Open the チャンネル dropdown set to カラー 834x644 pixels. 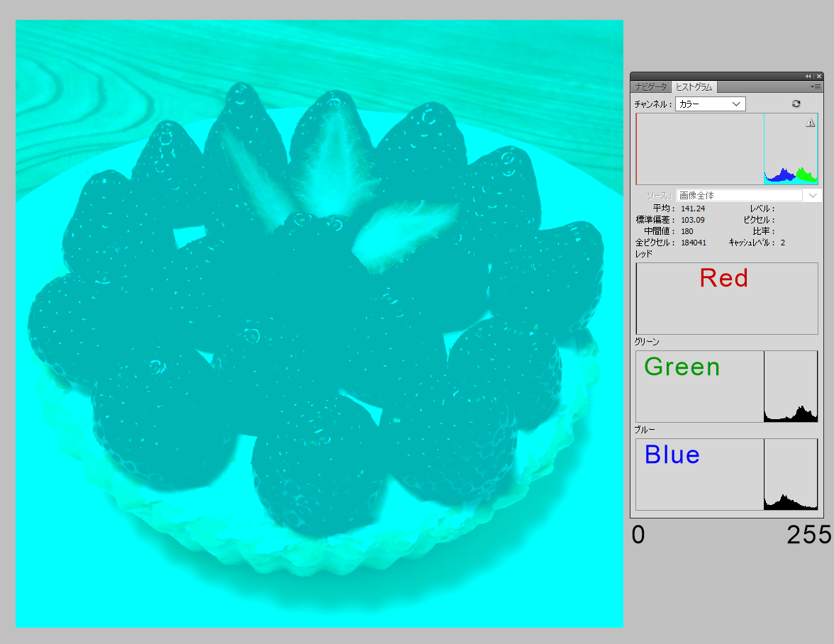tap(710, 104)
